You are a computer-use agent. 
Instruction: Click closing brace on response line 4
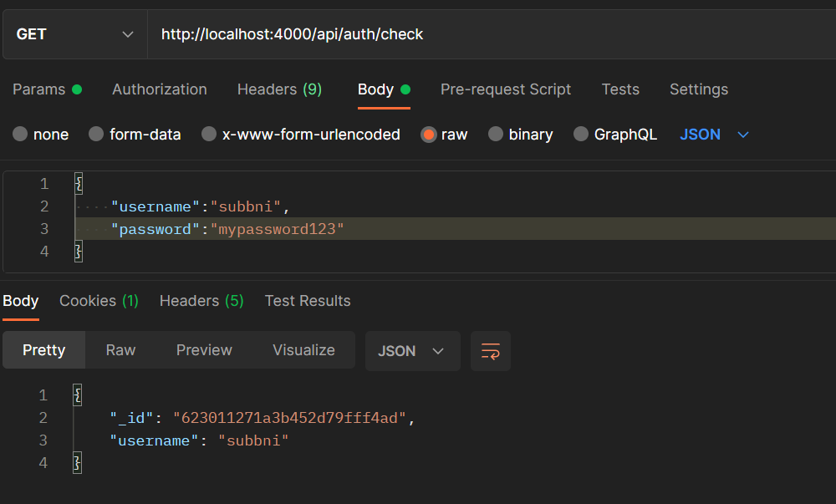click(77, 462)
